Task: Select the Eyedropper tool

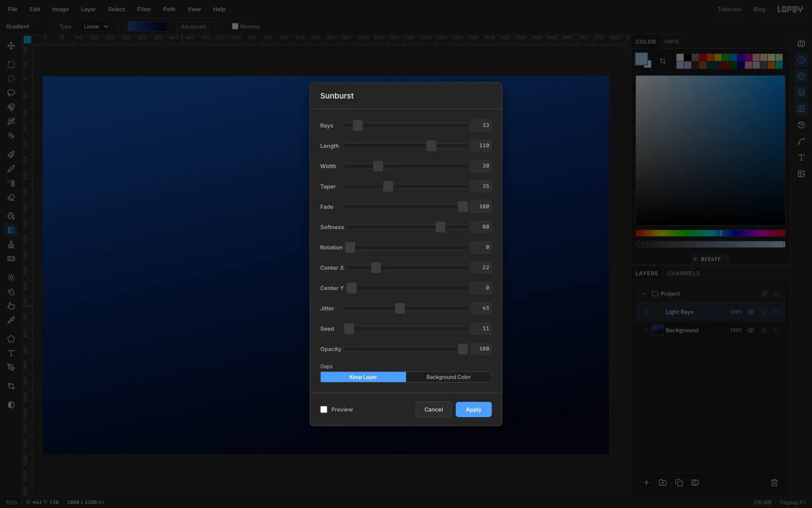Action: click(11, 320)
